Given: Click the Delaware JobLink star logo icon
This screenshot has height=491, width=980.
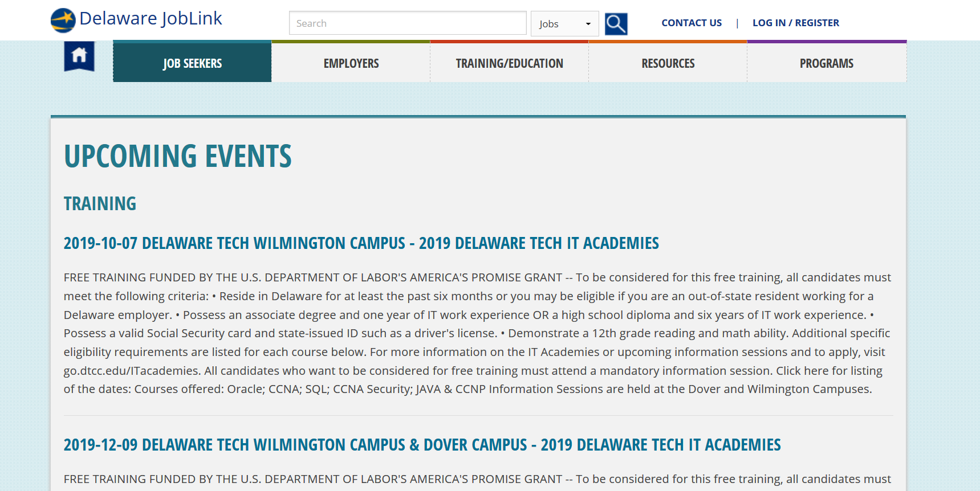Looking at the screenshot, I should coord(63,21).
